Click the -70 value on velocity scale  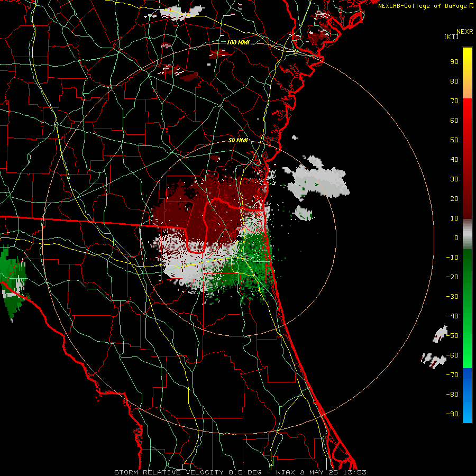pyautogui.click(x=452, y=375)
